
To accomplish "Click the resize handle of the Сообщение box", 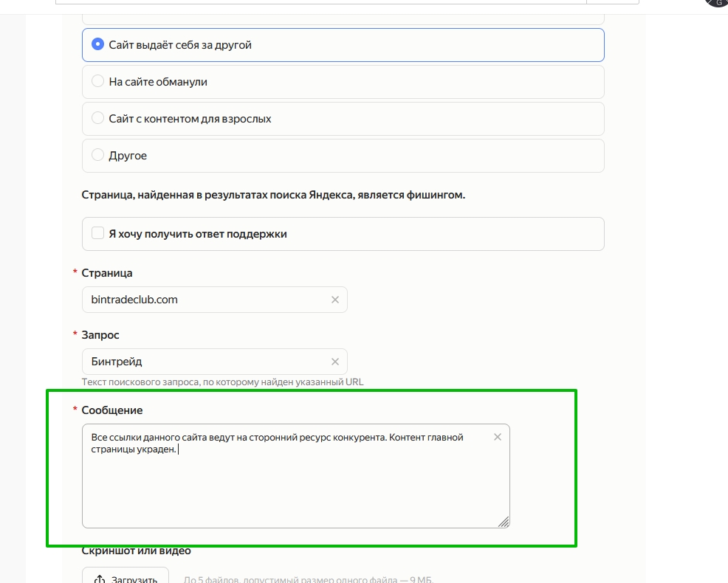I will click(504, 521).
